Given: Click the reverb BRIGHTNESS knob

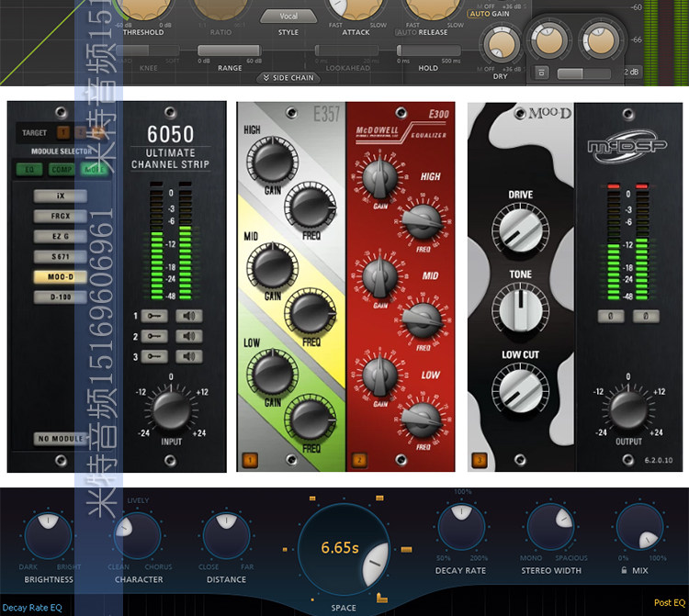Looking at the screenshot, I should click(48, 535).
